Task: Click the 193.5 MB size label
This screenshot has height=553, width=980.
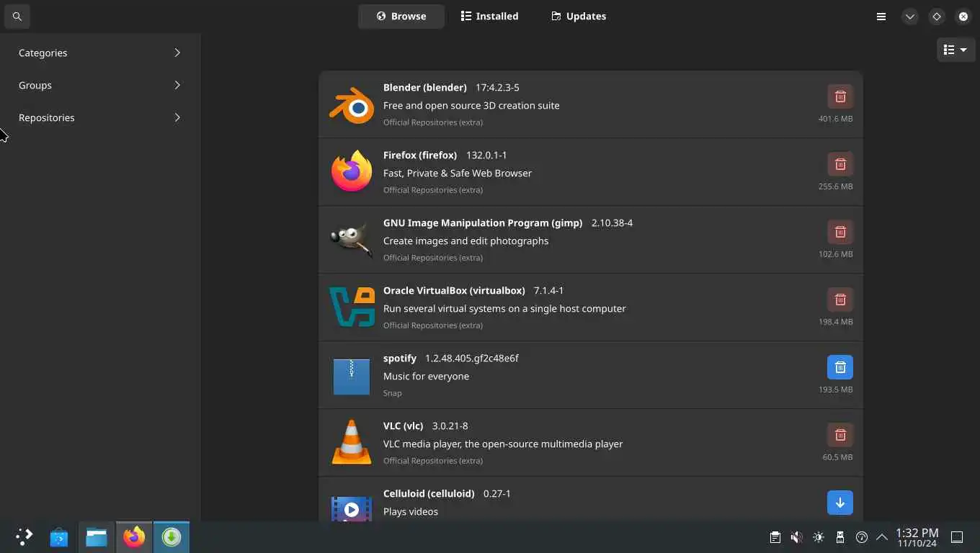Action: click(835, 390)
